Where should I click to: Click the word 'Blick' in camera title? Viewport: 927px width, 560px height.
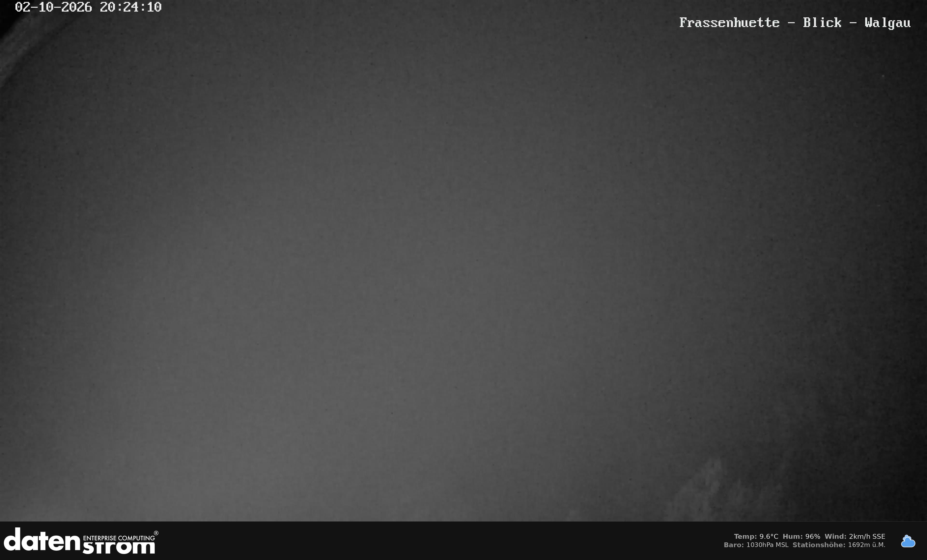pos(822,22)
